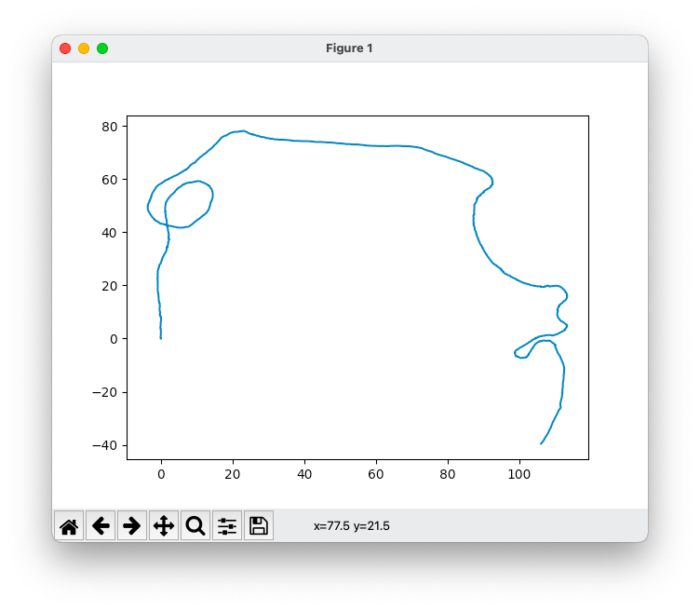Click the y-axis label −20
The width and height of the screenshot is (700, 611).
[104, 392]
